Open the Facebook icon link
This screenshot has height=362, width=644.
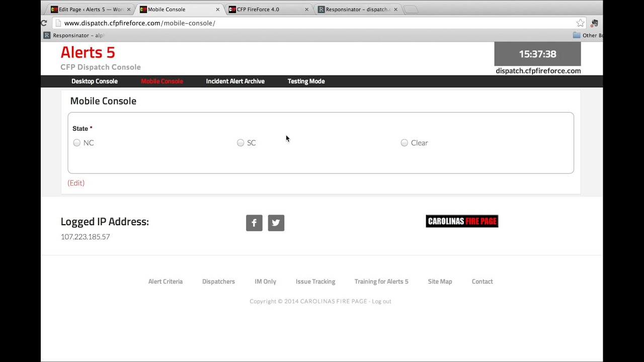254,223
